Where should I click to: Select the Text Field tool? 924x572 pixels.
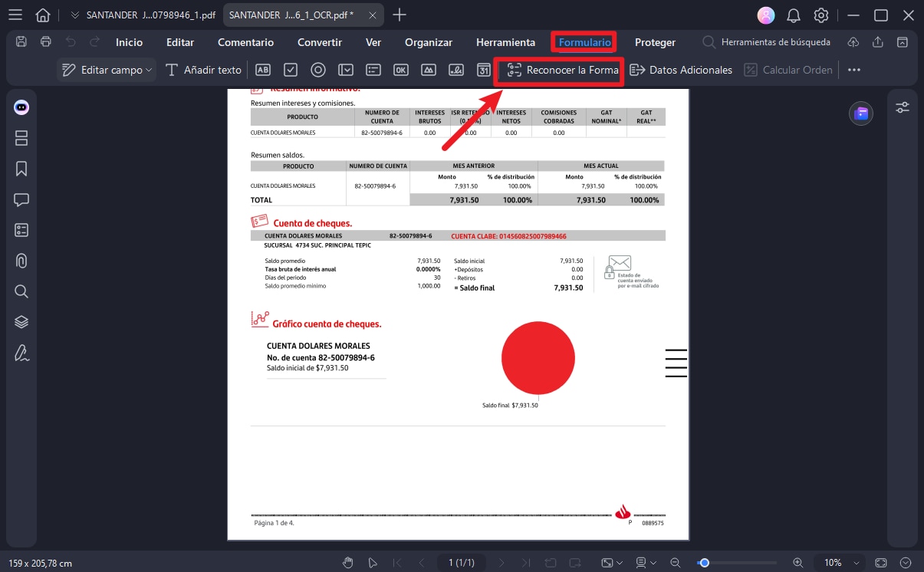tap(263, 70)
